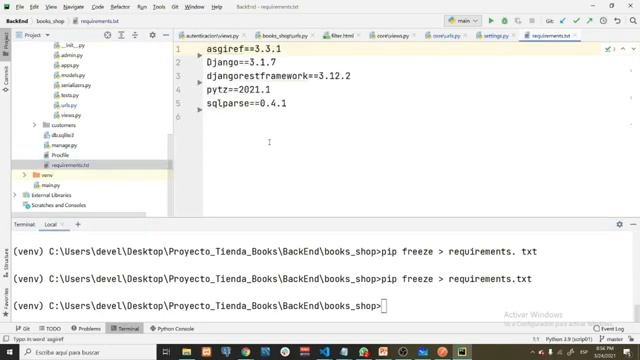Open the File menu
Screen dimensions: 640x360
20,7
